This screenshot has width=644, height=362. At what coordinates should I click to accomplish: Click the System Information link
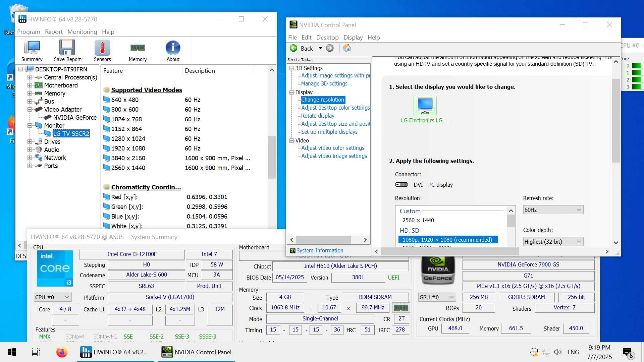pyautogui.click(x=320, y=250)
